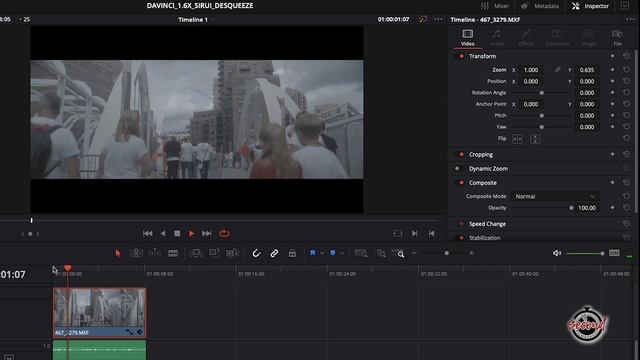Viewport: 640px width, 360px height.
Task: Activate the Trim Edit Mode tool
Action: pos(136,253)
